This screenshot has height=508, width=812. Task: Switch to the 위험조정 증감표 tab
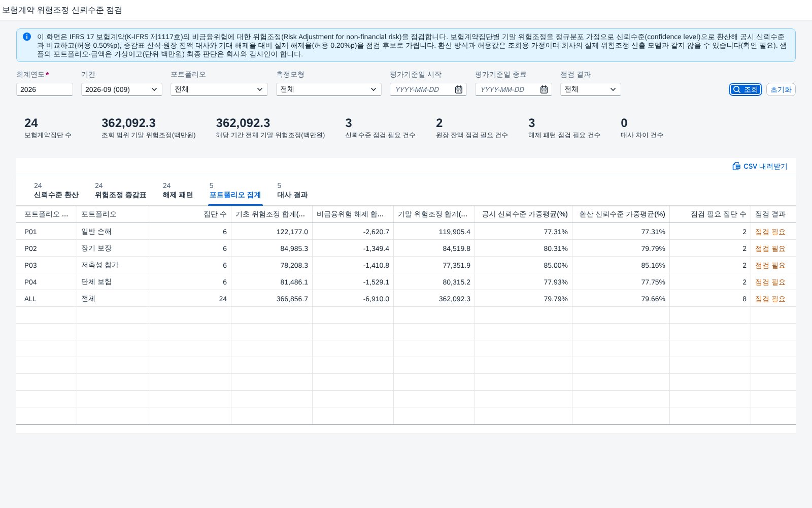click(120, 190)
